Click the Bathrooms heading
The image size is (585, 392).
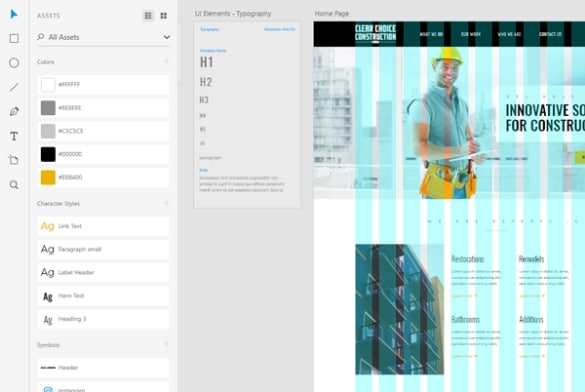pyautogui.click(x=465, y=320)
